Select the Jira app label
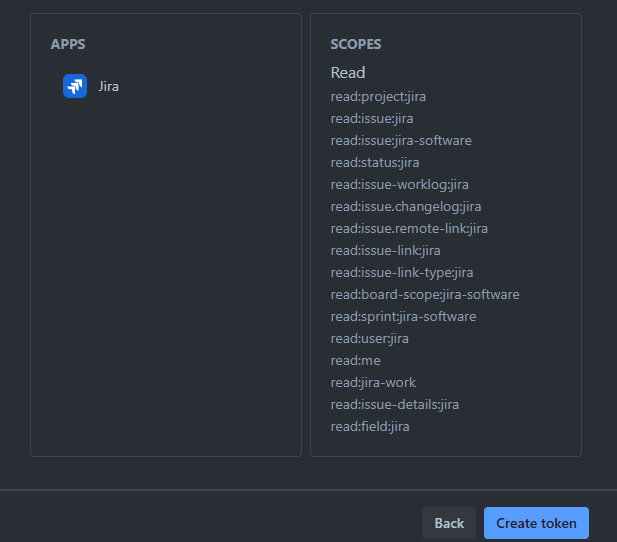617x542 pixels. coord(108,86)
